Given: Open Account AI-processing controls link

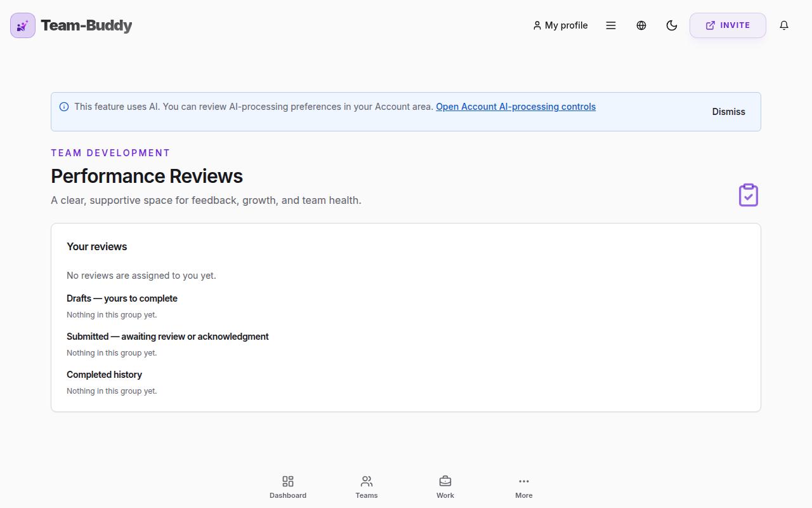Looking at the screenshot, I should point(516,107).
